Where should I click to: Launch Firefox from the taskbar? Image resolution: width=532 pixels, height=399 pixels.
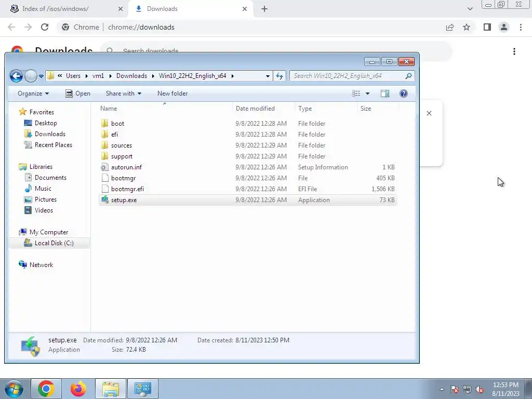(x=78, y=389)
